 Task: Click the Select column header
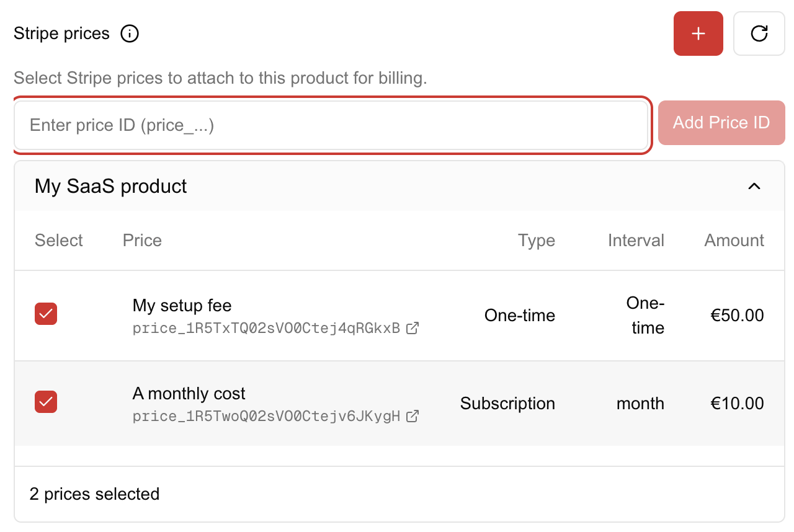coord(59,241)
